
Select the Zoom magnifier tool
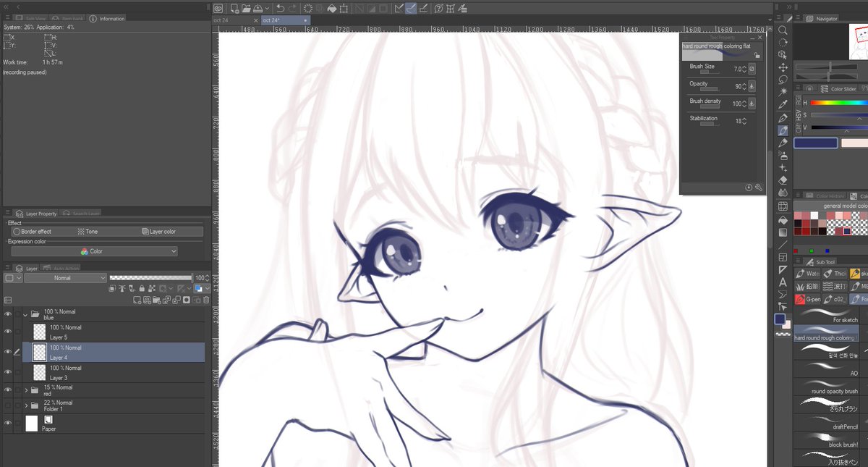click(x=783, y=30)
